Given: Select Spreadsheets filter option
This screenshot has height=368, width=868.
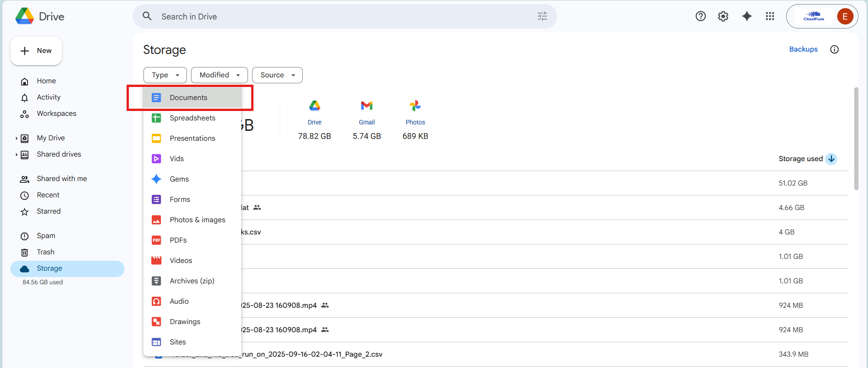Looking at the screenshot, I should tap(192, 118).
